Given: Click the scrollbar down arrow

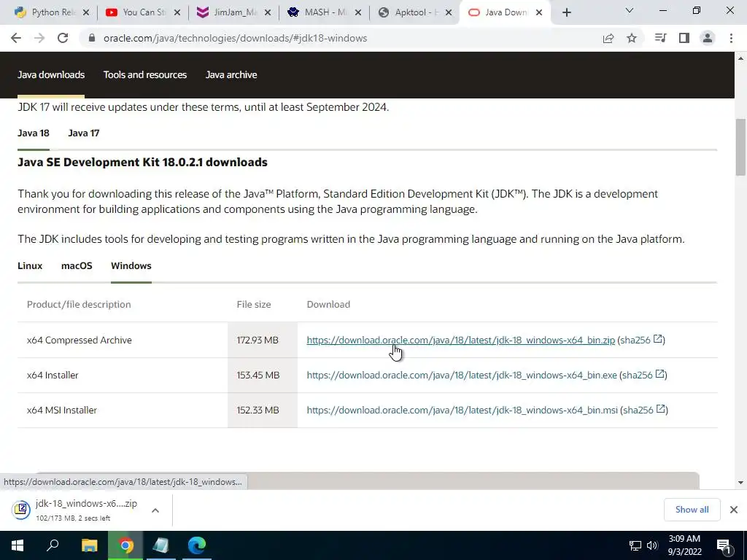Looking at the screenshot, I should point(740,483).
